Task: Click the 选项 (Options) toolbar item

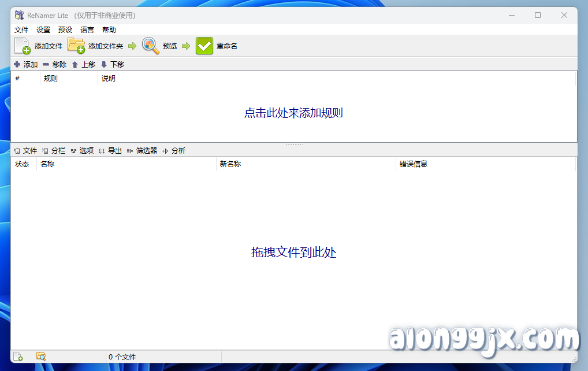Action: point(85,150)
